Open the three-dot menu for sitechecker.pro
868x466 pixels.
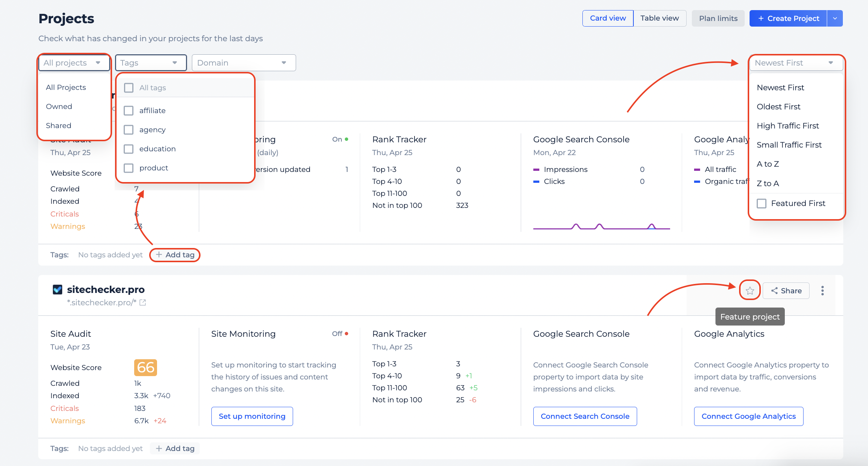pos(822,291)
